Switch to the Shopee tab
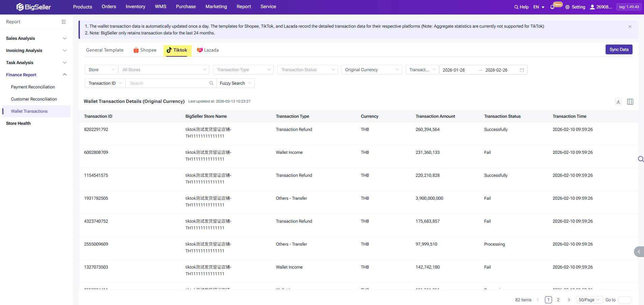644x305 pixels. tap(145, 50)
